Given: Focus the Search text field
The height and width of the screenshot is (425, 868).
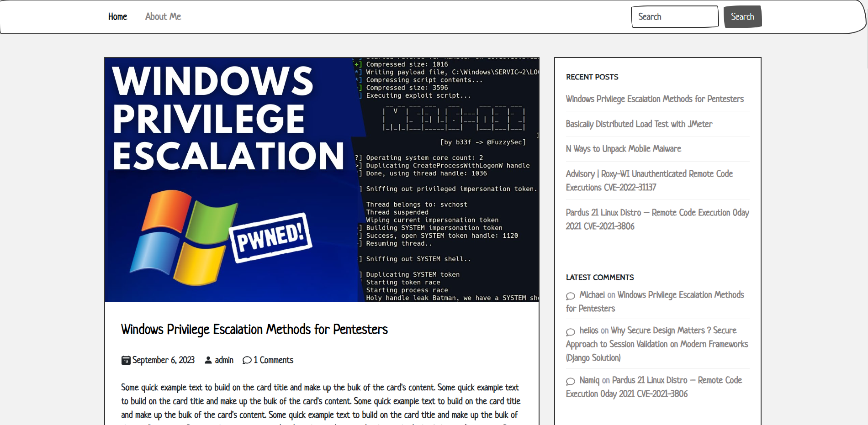Looking at the screenshot, I should 674,16.
